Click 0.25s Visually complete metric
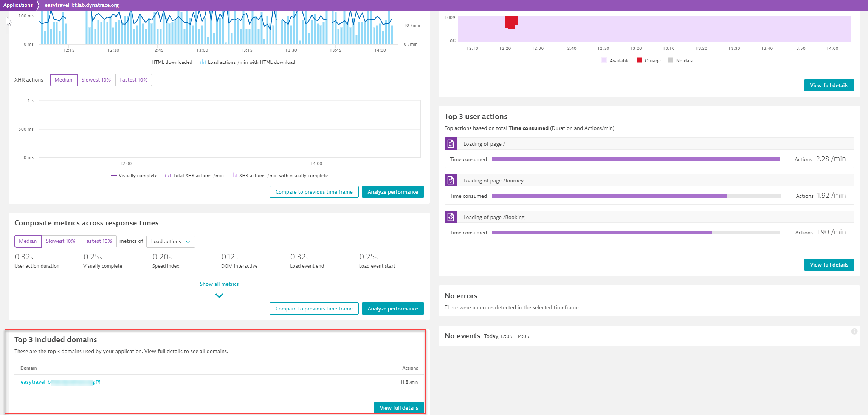868x415 pixels. [x=102, y=261]
